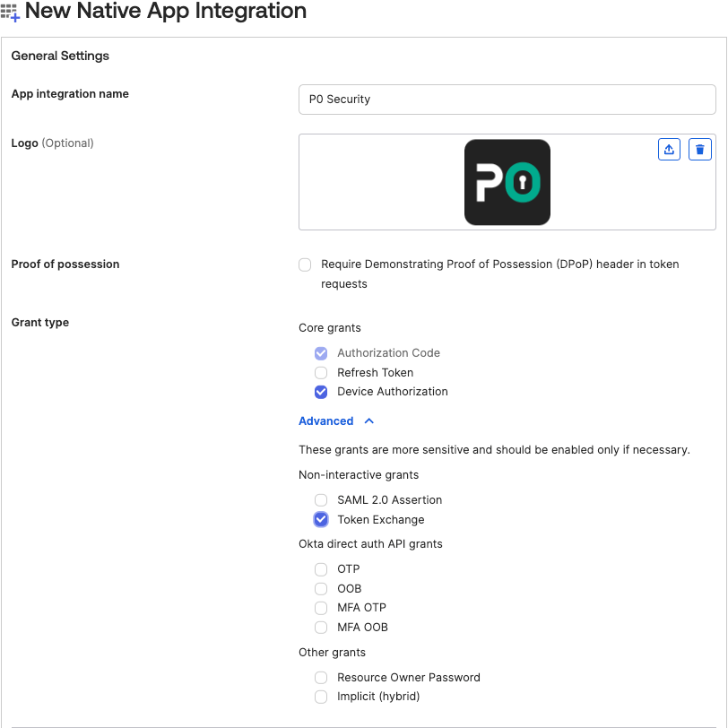The width and height of the screenshot is (728, 728).
Task: Click the trash icon to delete logo
Action: (700, 150)
